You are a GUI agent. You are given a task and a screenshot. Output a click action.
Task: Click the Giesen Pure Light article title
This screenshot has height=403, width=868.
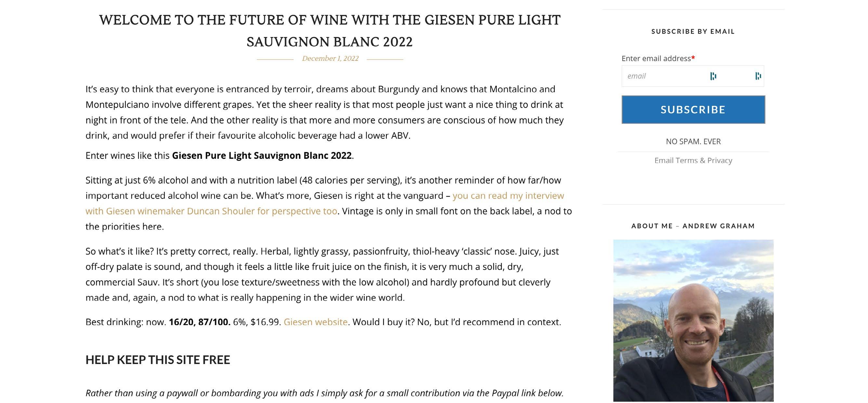330,31
